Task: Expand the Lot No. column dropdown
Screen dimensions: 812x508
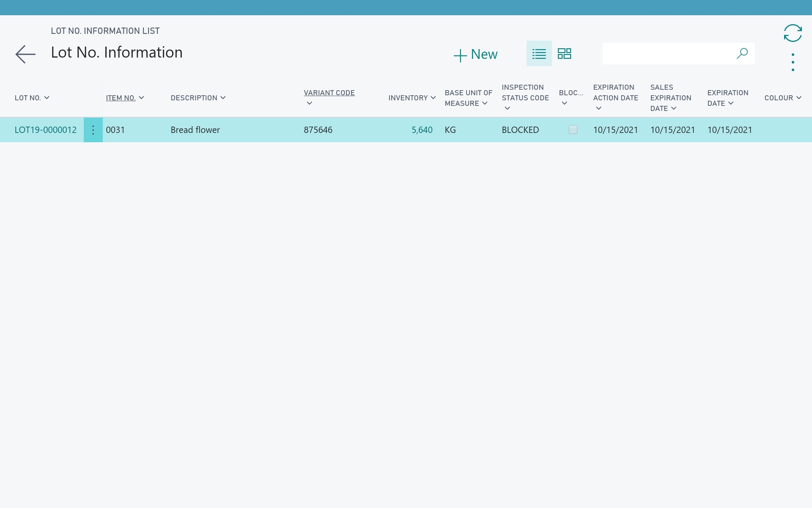Action: pos(47,98)
